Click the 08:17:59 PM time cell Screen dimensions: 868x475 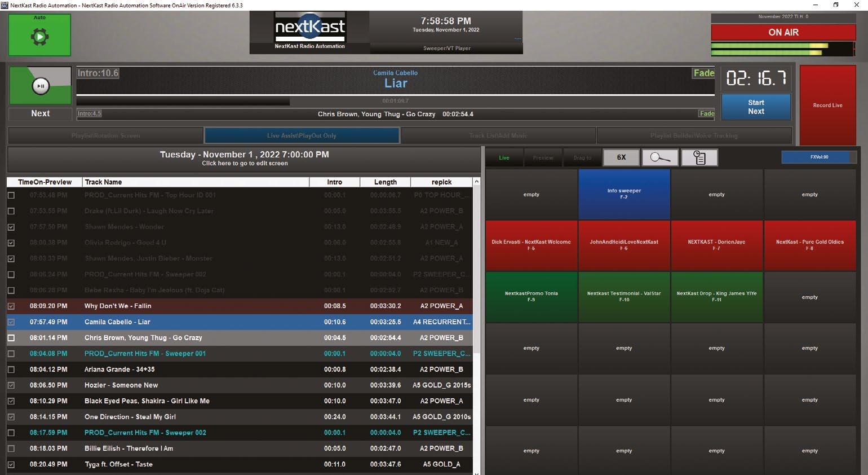(x=48, y=433)
